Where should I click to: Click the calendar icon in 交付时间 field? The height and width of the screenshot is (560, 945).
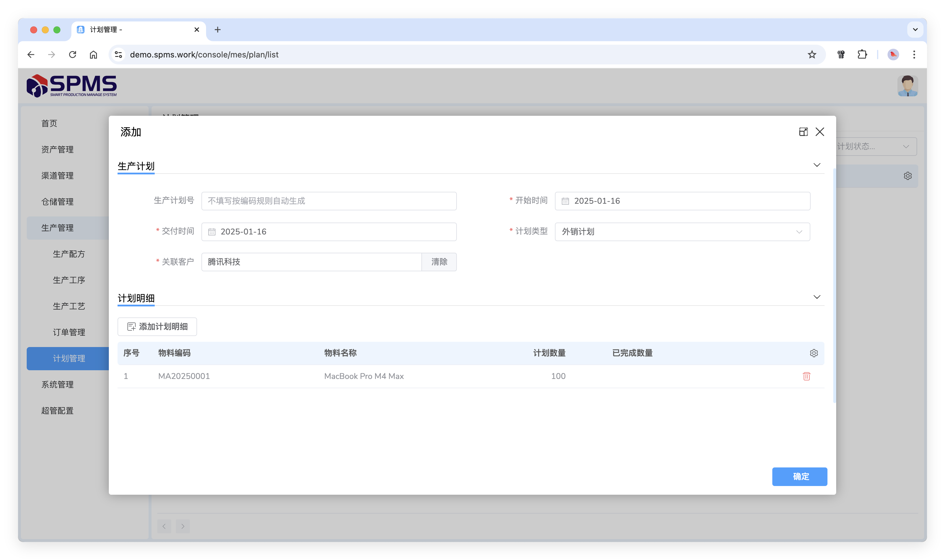tap(212, 232)
